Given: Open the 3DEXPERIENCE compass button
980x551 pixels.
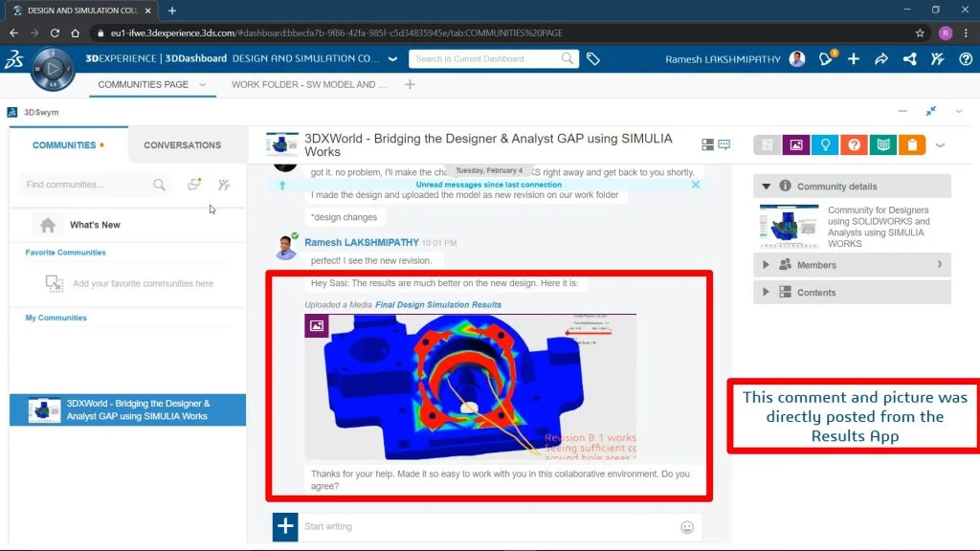Looking at the screenshot, I should tap(53, 68).
